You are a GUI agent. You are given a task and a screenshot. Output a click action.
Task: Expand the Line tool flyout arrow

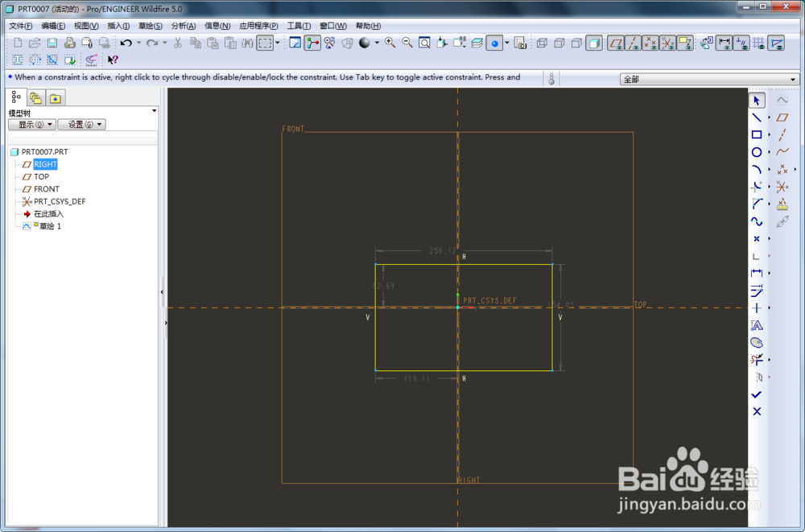pos(769,118)
